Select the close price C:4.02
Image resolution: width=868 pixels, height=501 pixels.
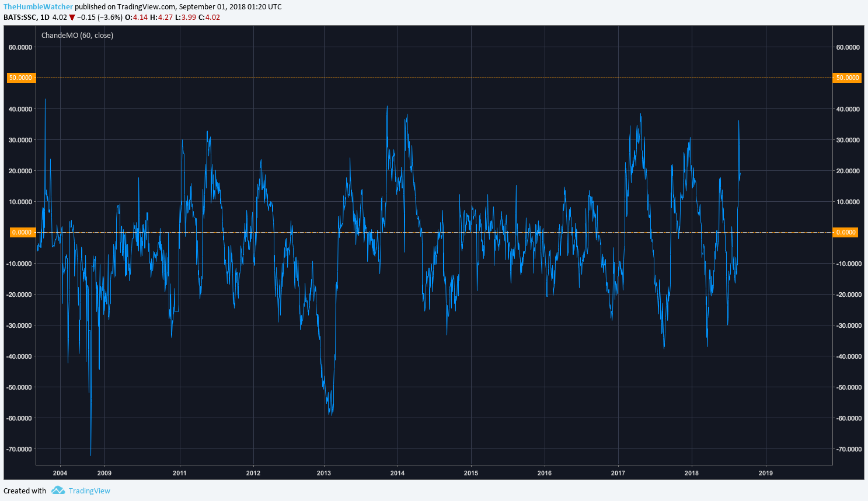pos(210,17)
